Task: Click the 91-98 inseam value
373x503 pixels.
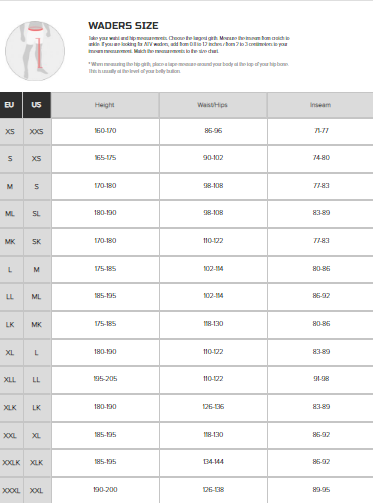Action: coord(321,379)
